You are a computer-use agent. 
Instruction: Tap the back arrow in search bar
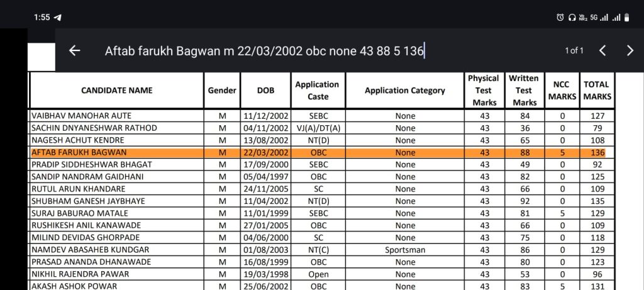point(74,51)
